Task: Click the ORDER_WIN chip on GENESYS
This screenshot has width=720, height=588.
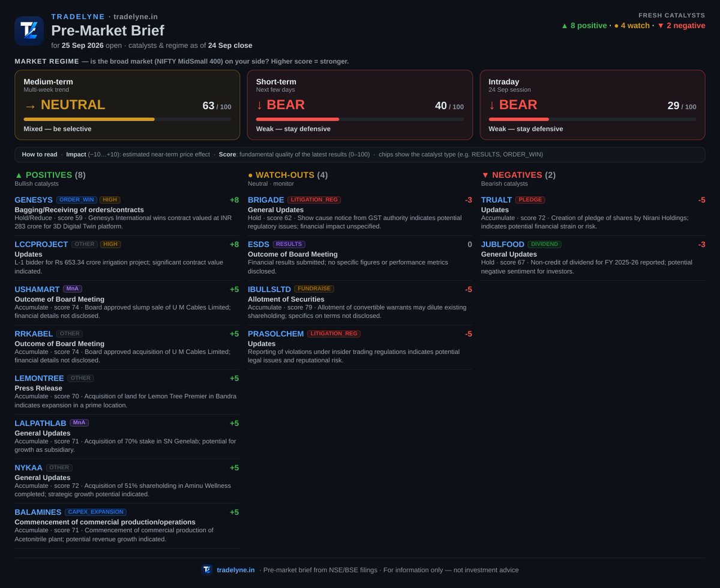Action: [76, 200]
